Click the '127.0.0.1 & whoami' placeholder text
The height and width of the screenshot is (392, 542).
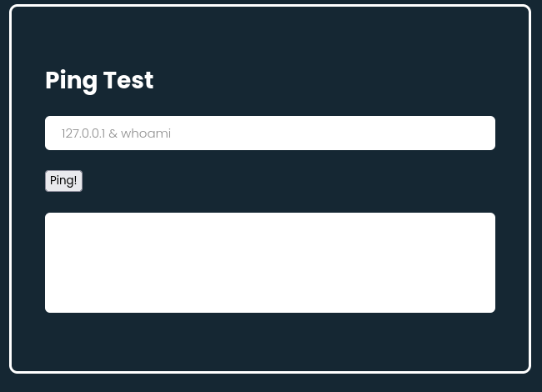click(x=116, y=133)
